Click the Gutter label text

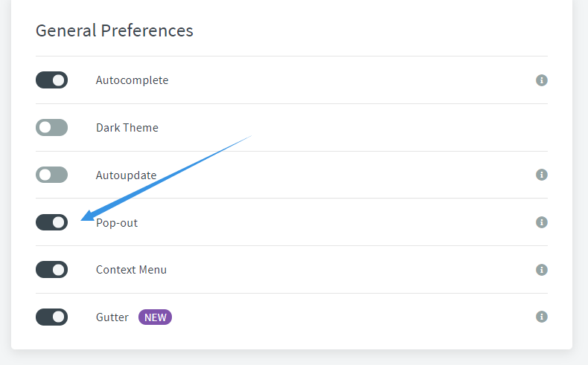(x=112, y=317)
